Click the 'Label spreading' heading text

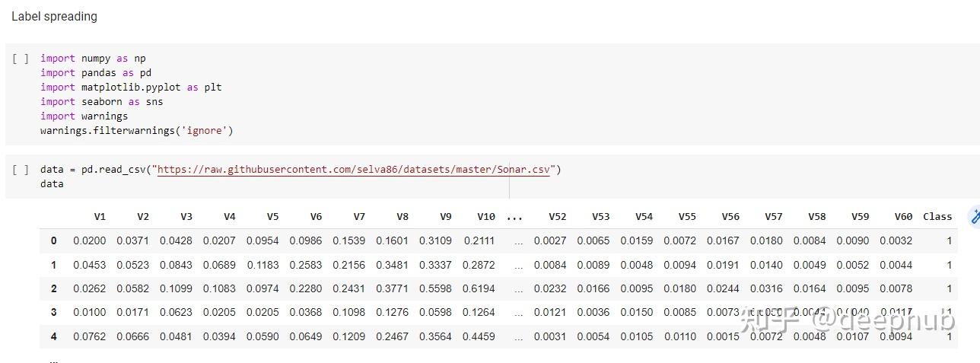click(x=54, y=16)
